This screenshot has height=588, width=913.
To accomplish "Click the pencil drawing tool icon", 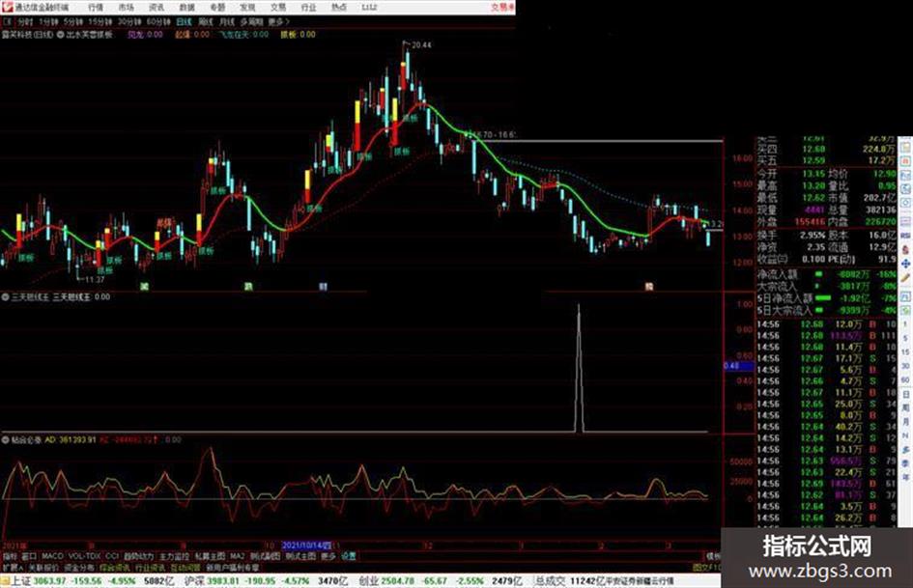I will pyautogui.click(x=905, y=279).
